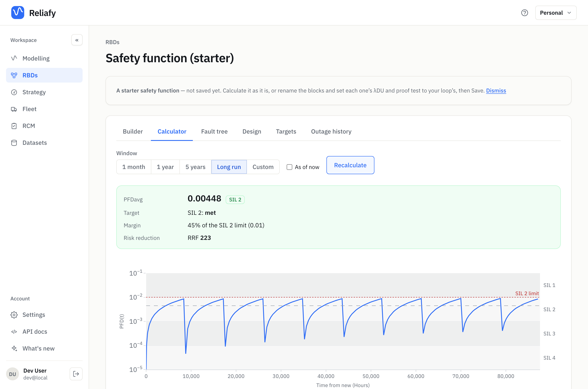Select the 1 year window option
The height and width of the screenshot is (389, 588).
165,167
